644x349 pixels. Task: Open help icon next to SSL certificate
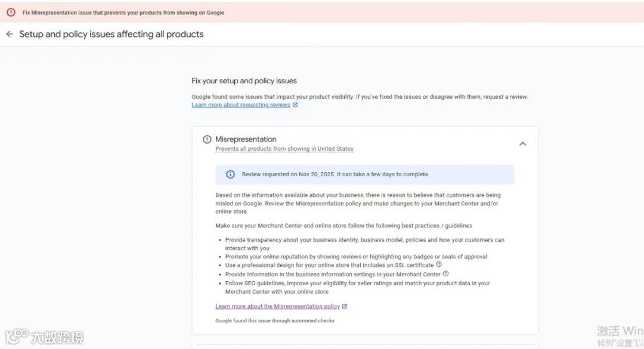pyautogui.click(x=439, y=264)
